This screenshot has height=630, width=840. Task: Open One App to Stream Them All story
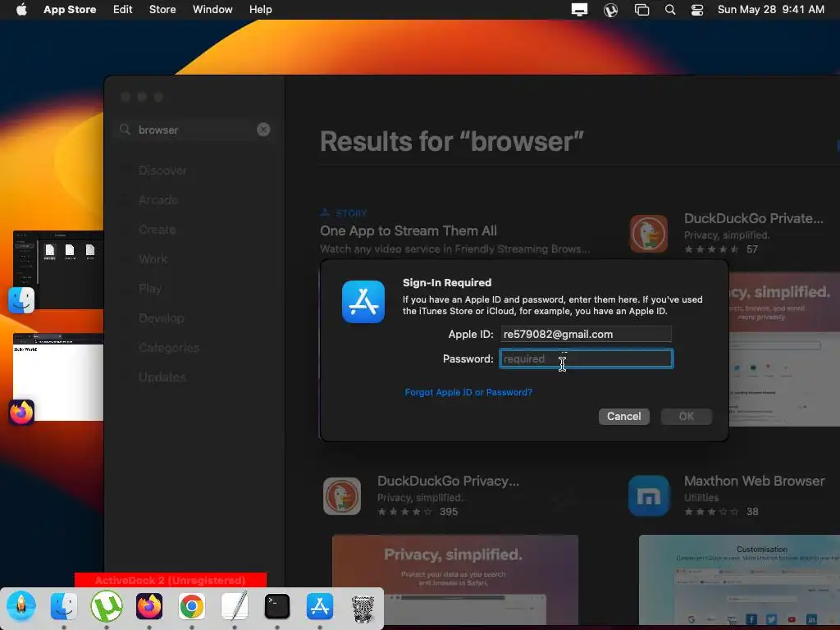point(409,231)
